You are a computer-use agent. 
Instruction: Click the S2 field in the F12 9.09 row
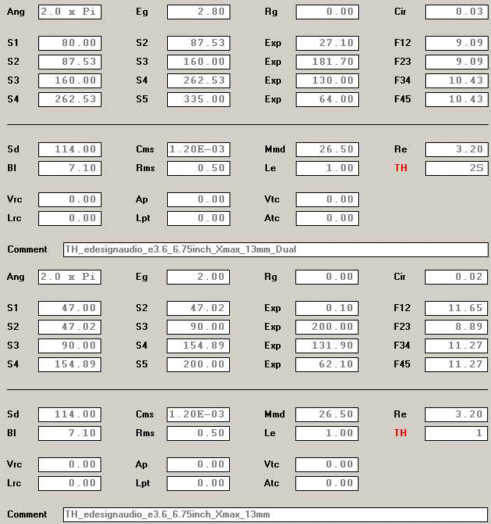coord(199,43)
